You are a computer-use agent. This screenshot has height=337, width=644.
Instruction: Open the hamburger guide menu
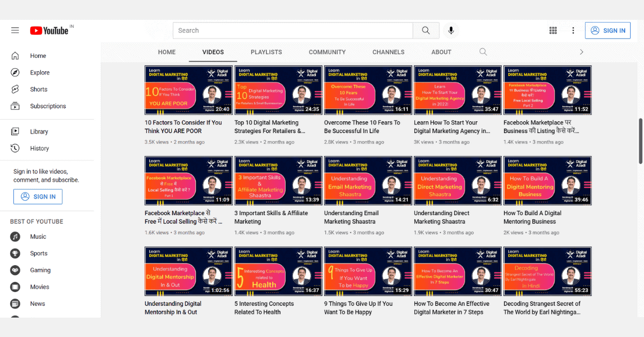15,31
